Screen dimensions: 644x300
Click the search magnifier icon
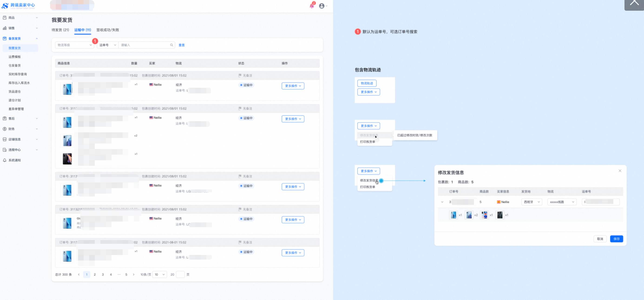(171, 45)
